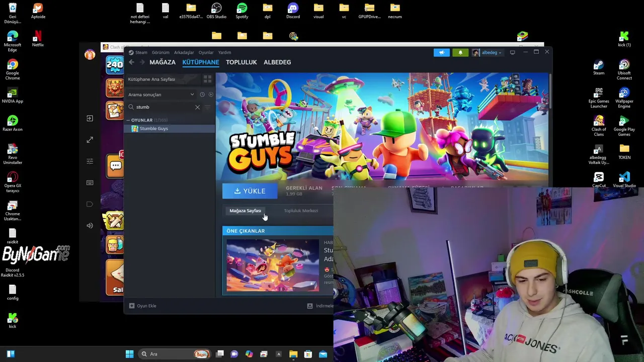Click the library search field
This screenshot has height=362, width=644.
[x=165, y=107]
